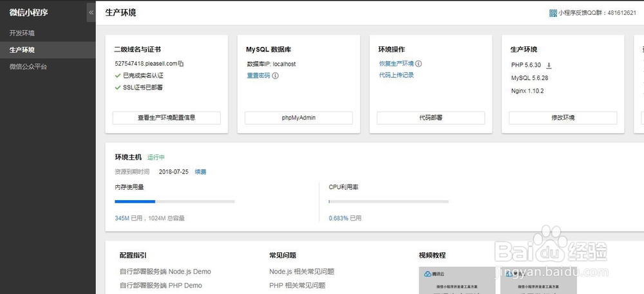This screenshot has width=644, height=294.
Task: Click the green check icon for SSL证书已部署
Action: click(118, 87)
